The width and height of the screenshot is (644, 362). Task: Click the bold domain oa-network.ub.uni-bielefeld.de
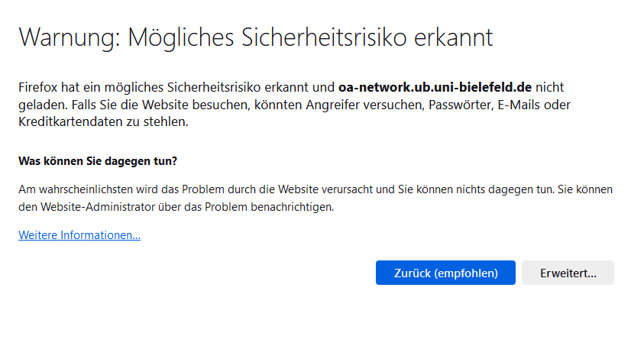point(435,87)
